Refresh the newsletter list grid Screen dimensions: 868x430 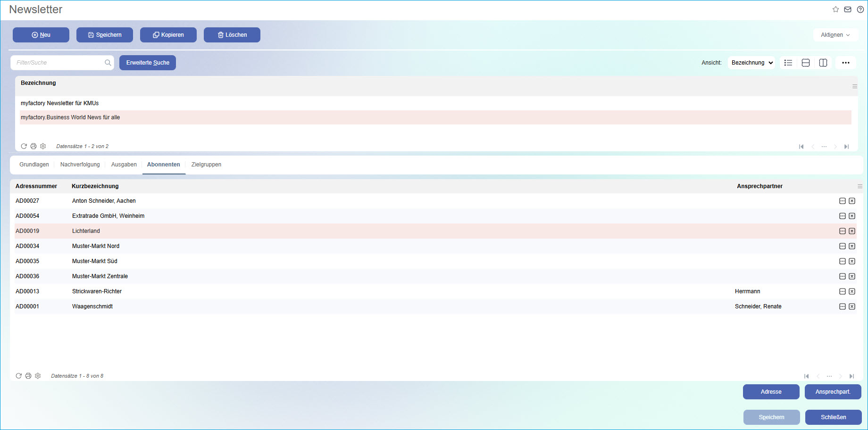24,146
